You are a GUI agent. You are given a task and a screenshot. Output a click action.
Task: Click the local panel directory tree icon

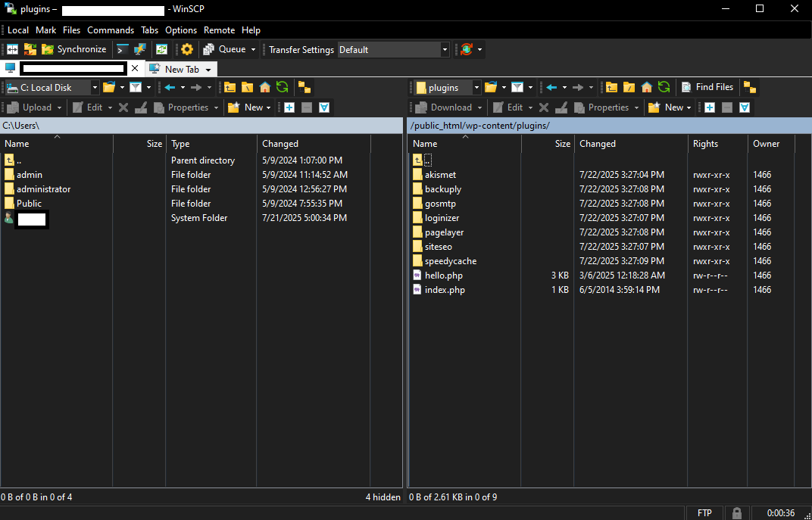pyautogui.click(x=304, y=88)
